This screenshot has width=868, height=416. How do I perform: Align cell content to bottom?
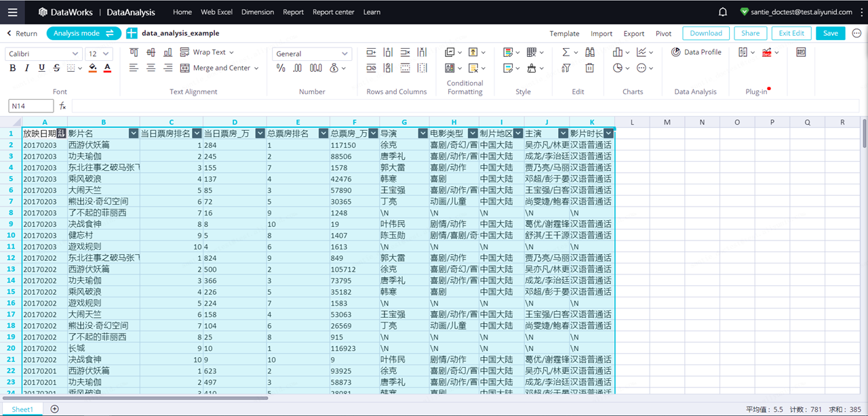click(x=167, y=52)
